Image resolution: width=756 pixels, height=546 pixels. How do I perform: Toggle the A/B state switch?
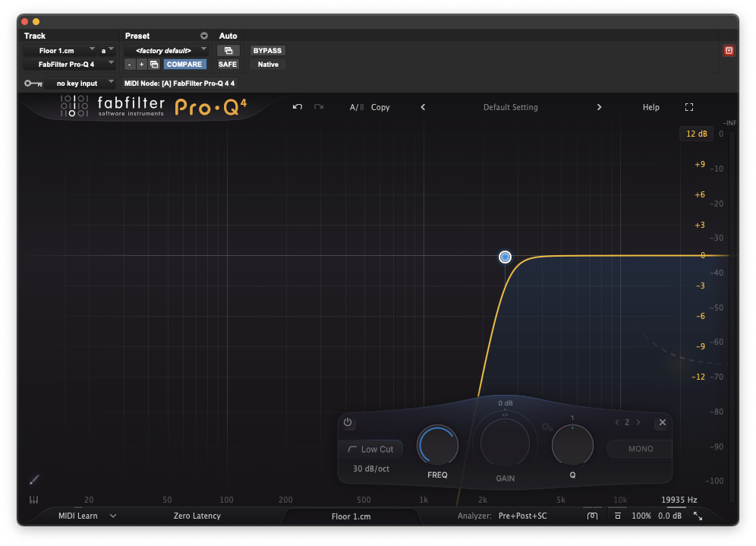click(357, 107)
